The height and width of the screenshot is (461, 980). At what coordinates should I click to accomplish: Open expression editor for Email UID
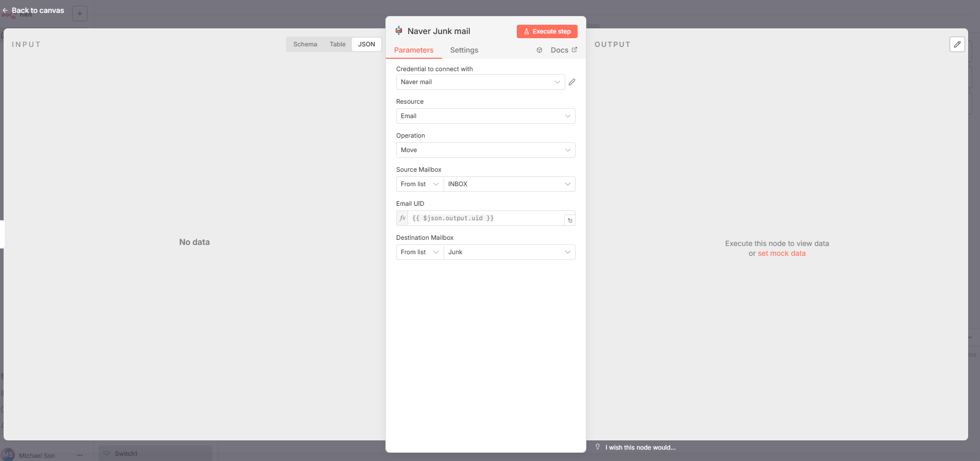point(570,220)
